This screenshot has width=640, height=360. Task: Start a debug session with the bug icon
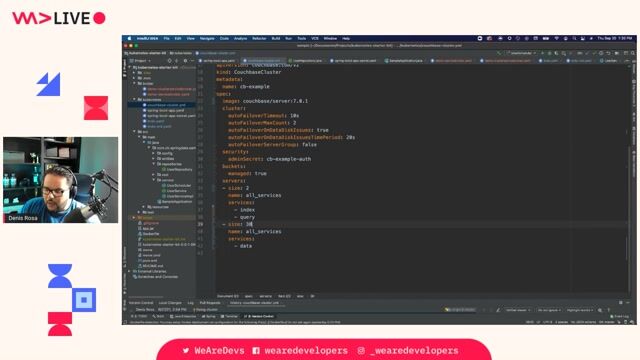click(549, 53)
